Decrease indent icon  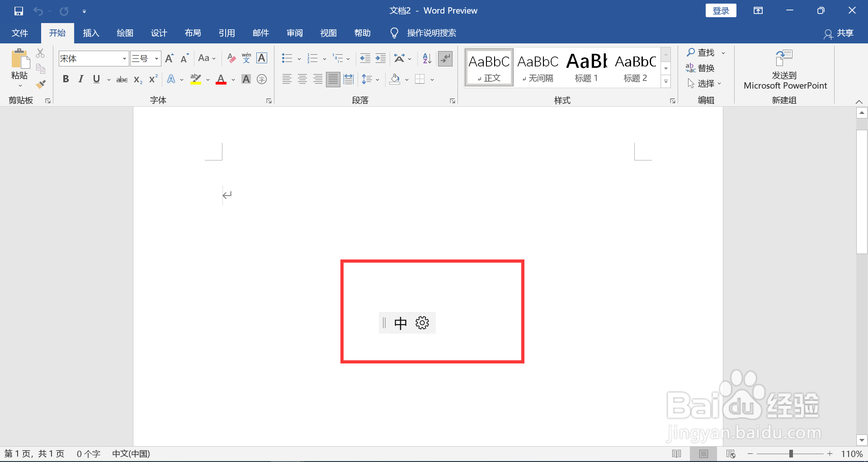tap(365, 58)
